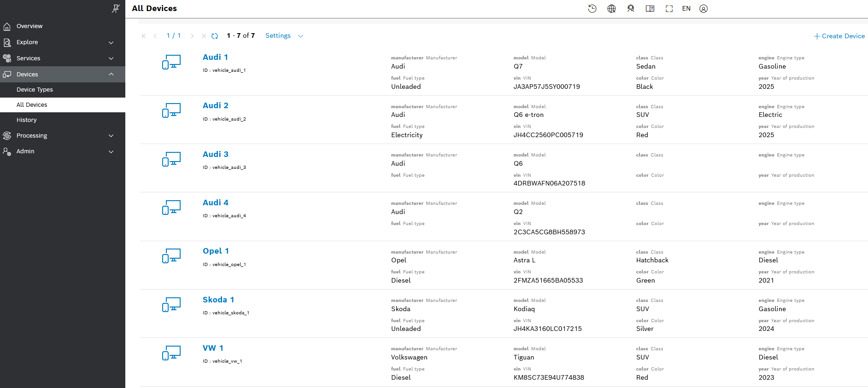Click Create Device button

[839, 36]
